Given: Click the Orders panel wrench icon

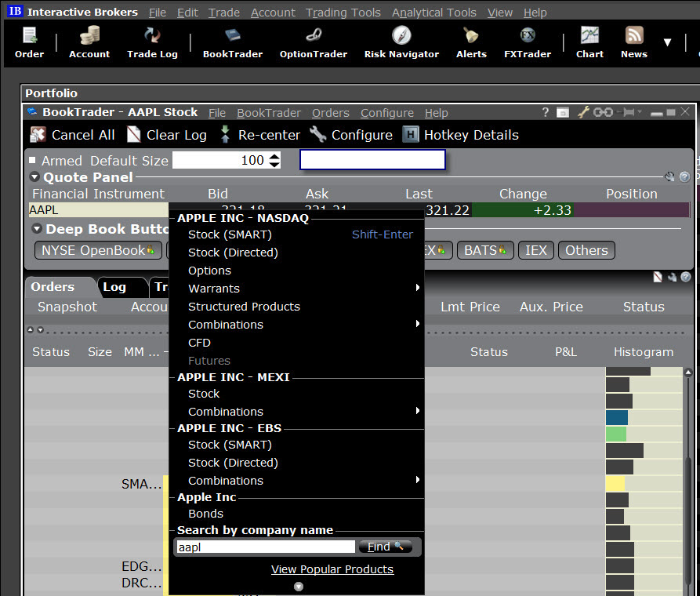Looking at the screenshot, I should (x=672, y=278).
